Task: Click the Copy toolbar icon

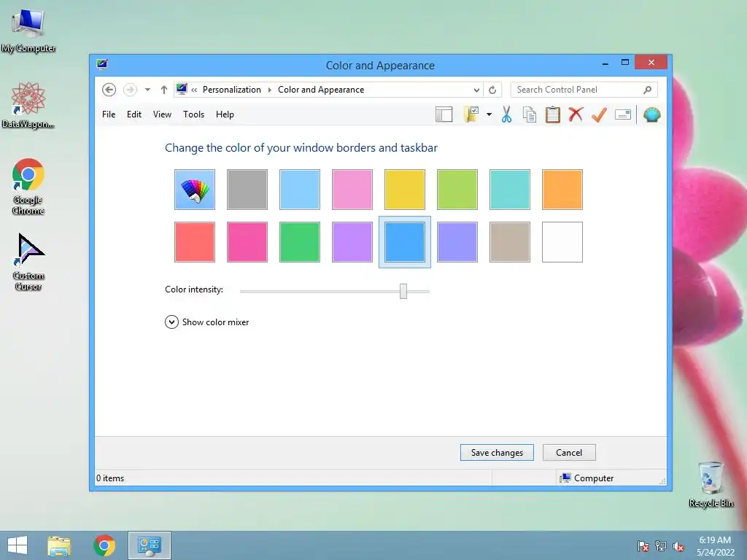Action: (x=530, y=114)
